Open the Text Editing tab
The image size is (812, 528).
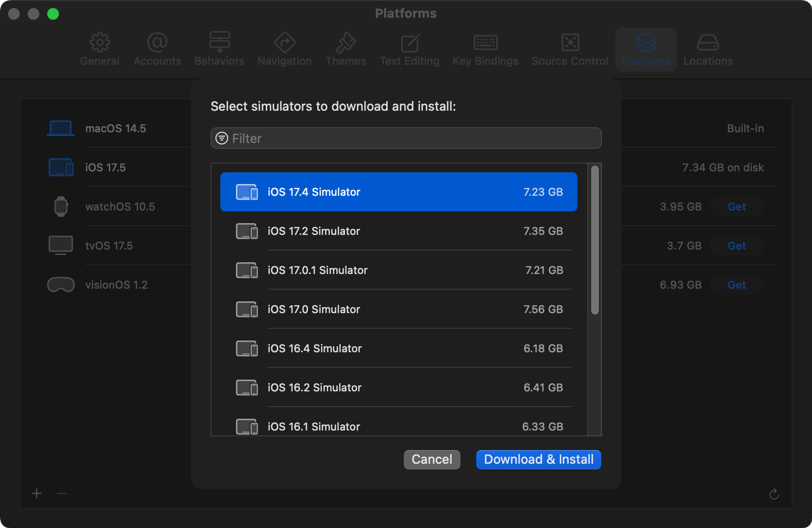pos(409,49)
